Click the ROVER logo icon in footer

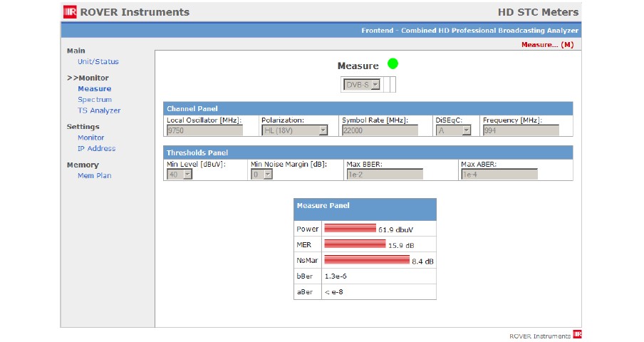(578, 334)
